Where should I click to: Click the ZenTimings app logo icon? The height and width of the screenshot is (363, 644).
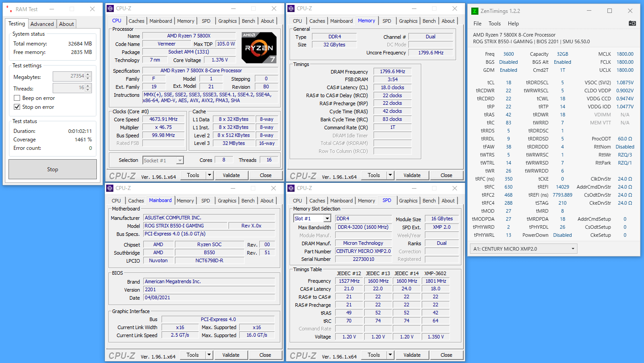coord(475,11)
